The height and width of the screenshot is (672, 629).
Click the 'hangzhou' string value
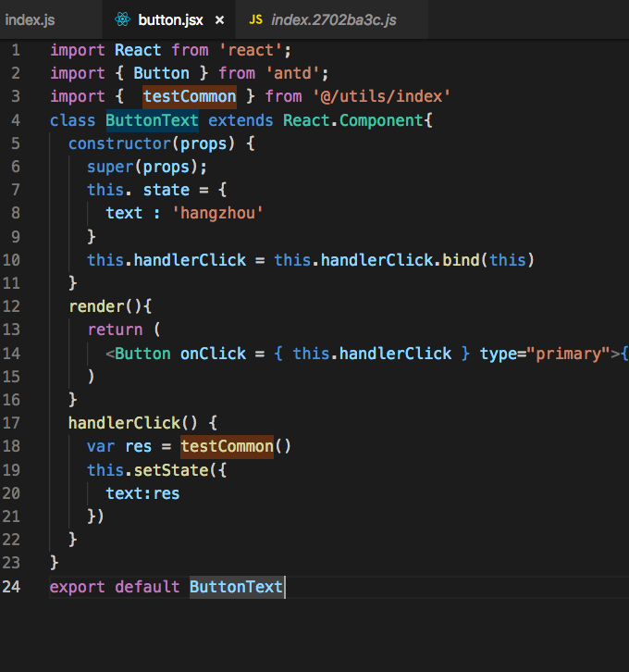(x=217, y=213)
